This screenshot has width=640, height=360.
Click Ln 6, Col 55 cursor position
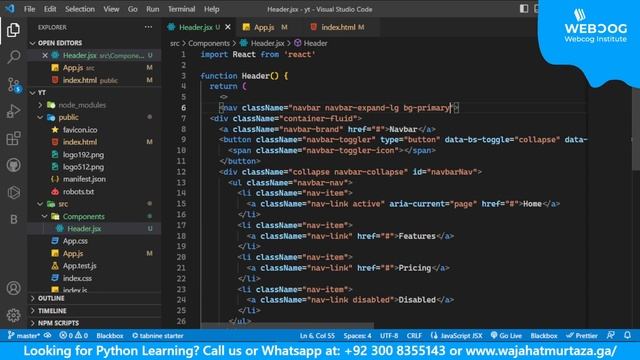pyautogui.click(x=317, y=336)
